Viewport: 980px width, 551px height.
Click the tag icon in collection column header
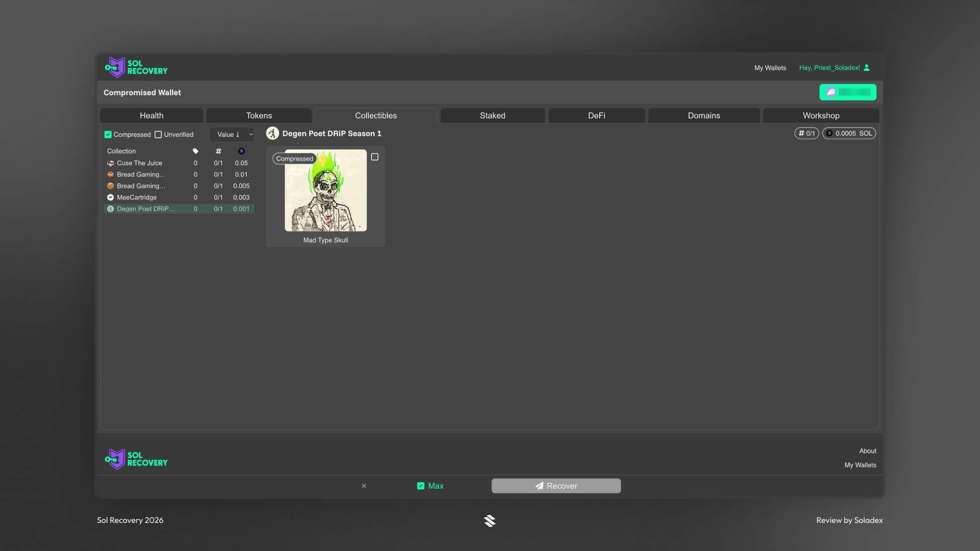pyautogui.click(x=195, y=151)
